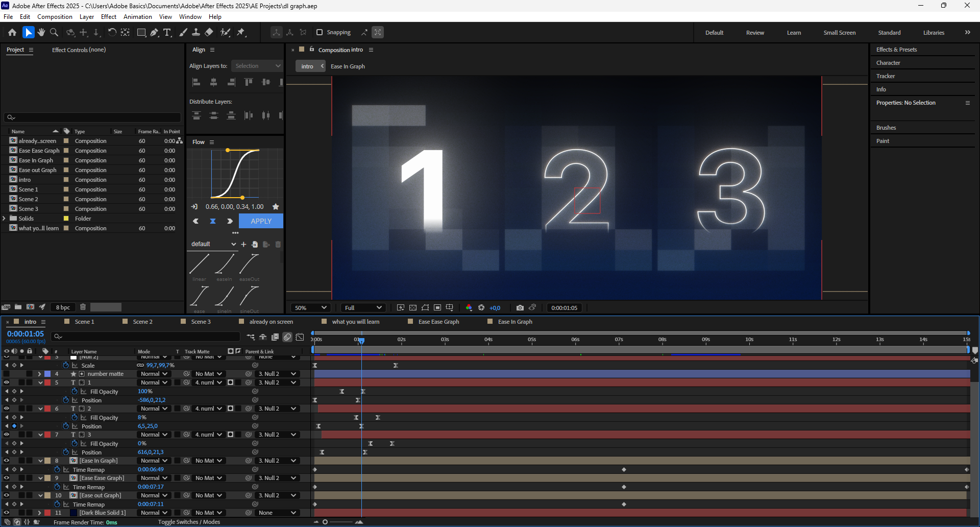Select the Rectangle shape tool

point(141,33)
